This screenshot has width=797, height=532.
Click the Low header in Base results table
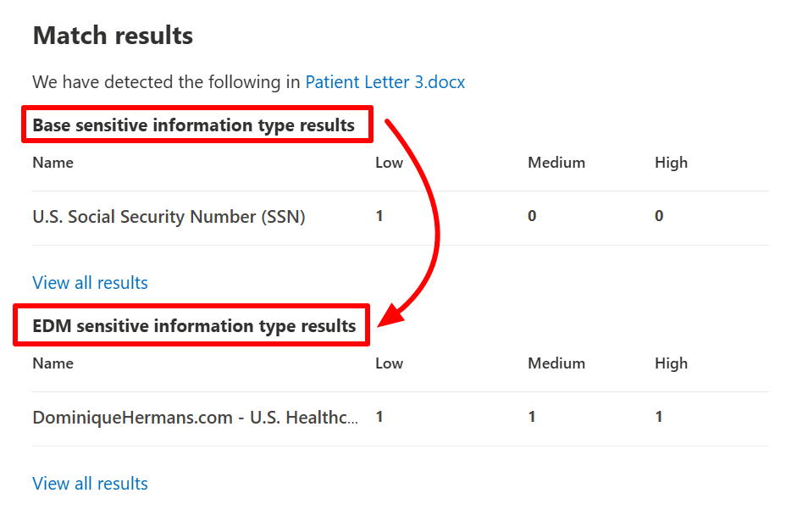click(x=389, y=163)
